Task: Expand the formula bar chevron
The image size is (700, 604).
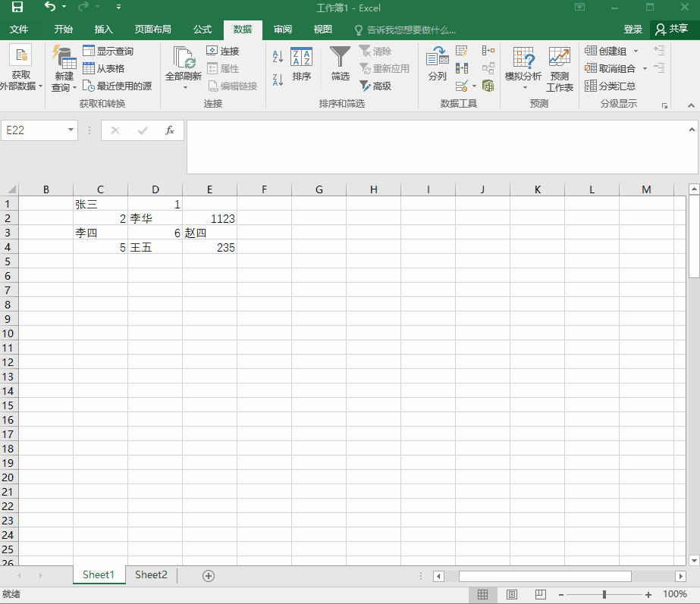Action: (x=692, y=130)
